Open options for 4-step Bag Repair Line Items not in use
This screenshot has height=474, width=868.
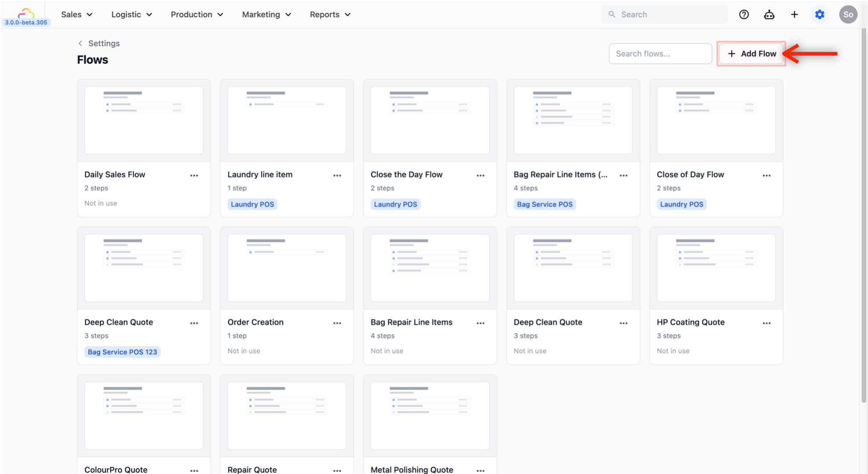[x=481, y=323]
